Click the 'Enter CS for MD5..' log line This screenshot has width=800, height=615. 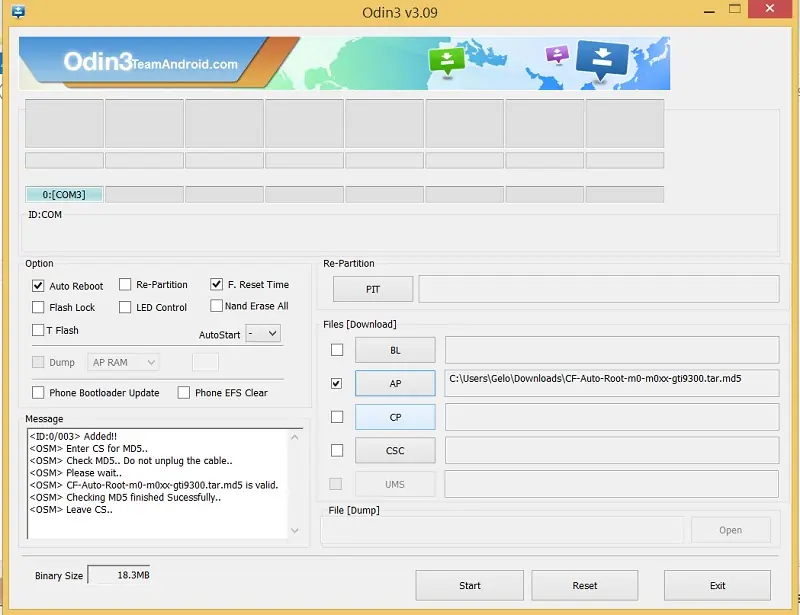[x=89, y=449]
